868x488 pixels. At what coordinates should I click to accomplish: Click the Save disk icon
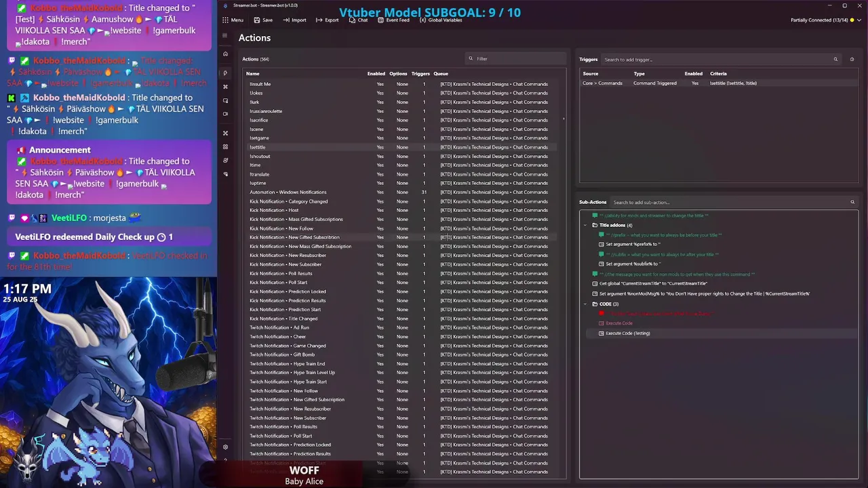(x=257, y=20)
